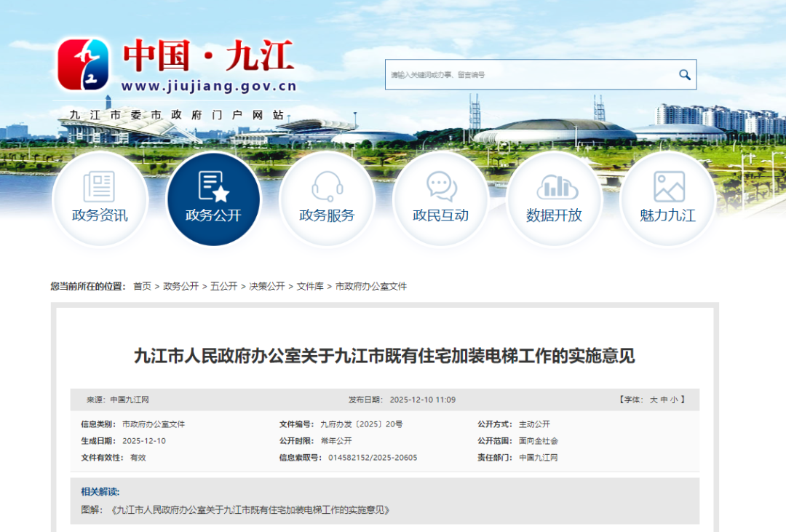This screenshot has width=786, height=532.
Task: Select the 数据开放 navigation label
Action: pos(554,215)
